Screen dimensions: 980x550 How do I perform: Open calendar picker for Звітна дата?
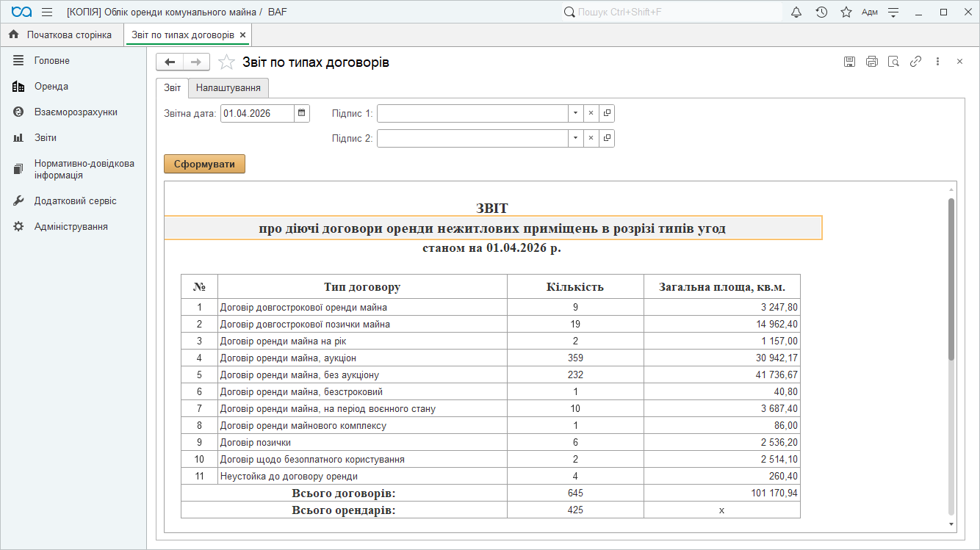pos(302,113)
